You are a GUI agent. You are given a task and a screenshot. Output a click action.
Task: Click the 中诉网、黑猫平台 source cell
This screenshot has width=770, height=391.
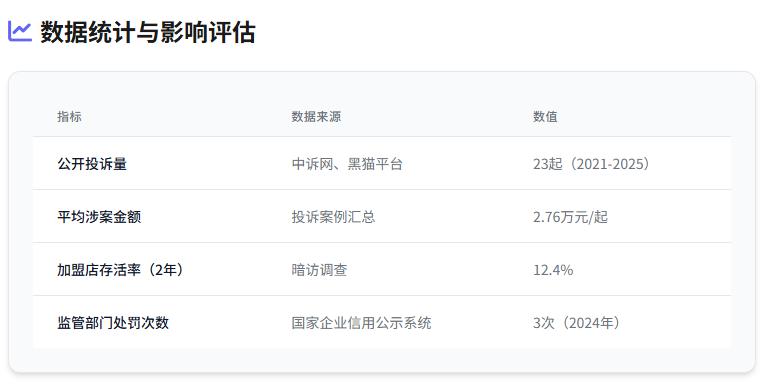[347, 164]
